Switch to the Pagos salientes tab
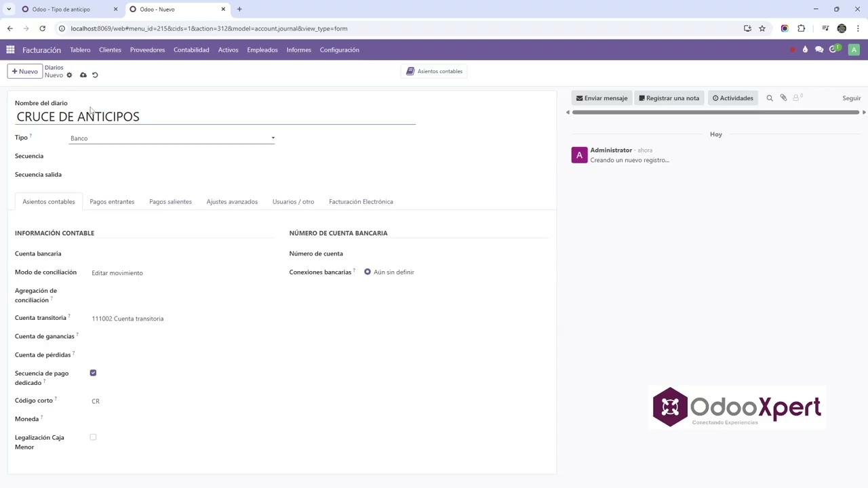 tap(170, 201)
